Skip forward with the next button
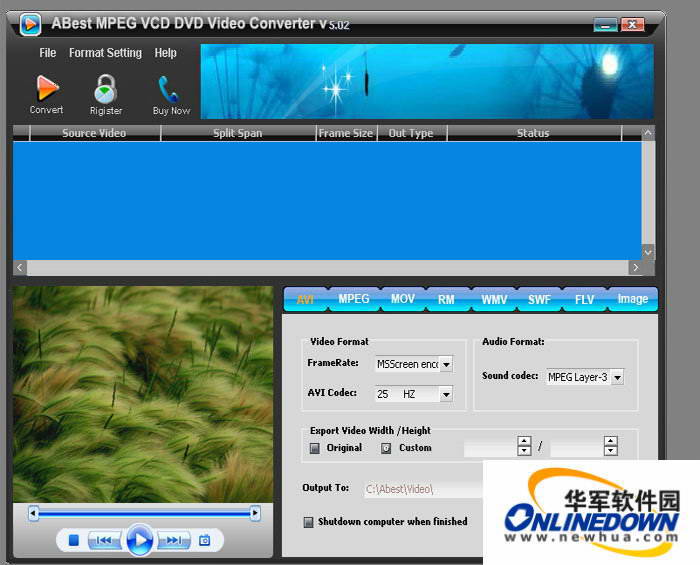The height and width of the screenshot is (565, 700). click(x=174, y=540)
